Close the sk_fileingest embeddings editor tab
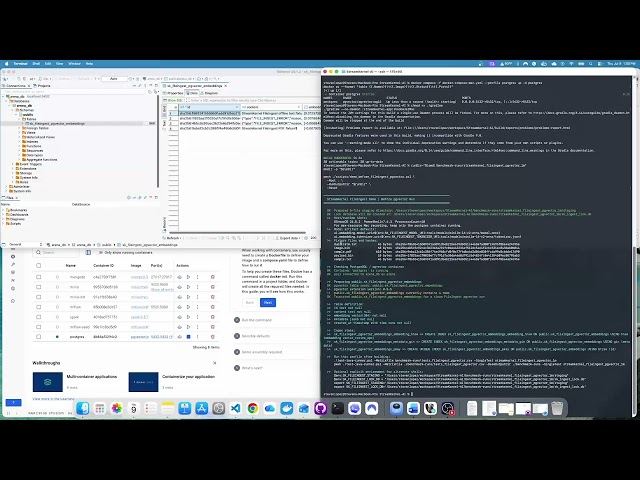 click(x=225, y=86)
